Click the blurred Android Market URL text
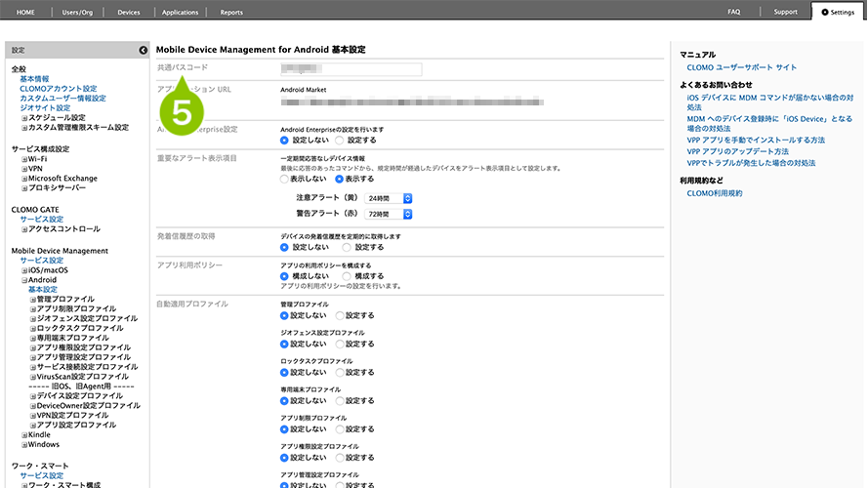 coord(412,102)
